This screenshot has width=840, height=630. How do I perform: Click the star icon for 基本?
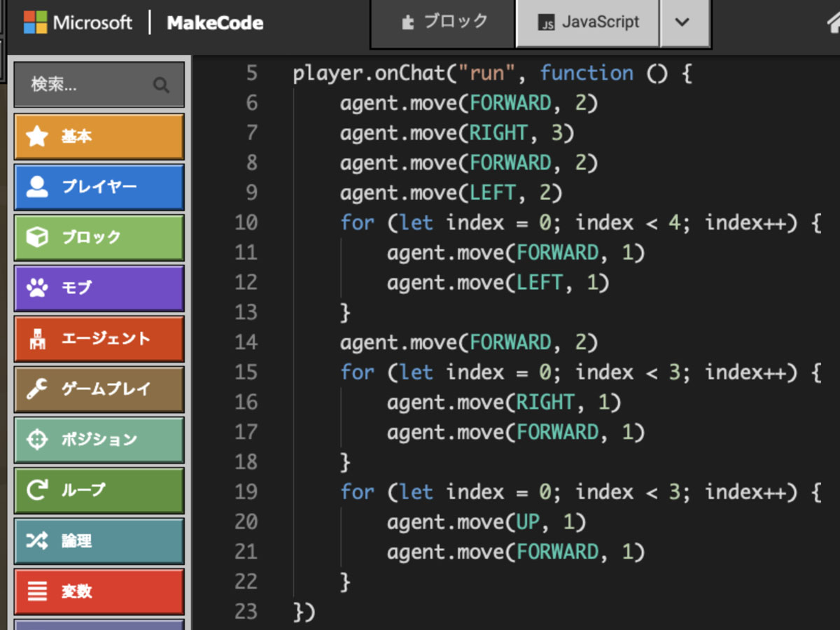pos(36,136)
